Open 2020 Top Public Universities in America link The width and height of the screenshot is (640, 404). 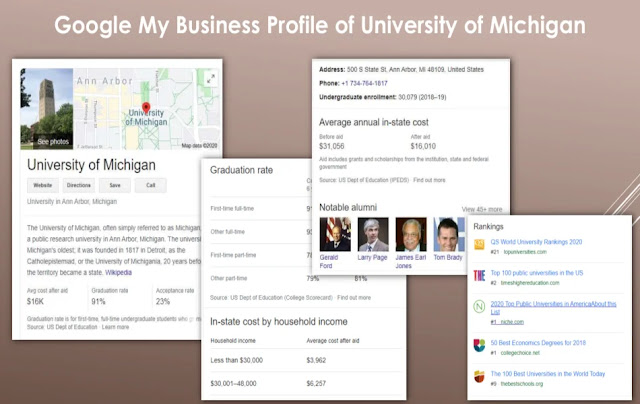click(553, 308)
